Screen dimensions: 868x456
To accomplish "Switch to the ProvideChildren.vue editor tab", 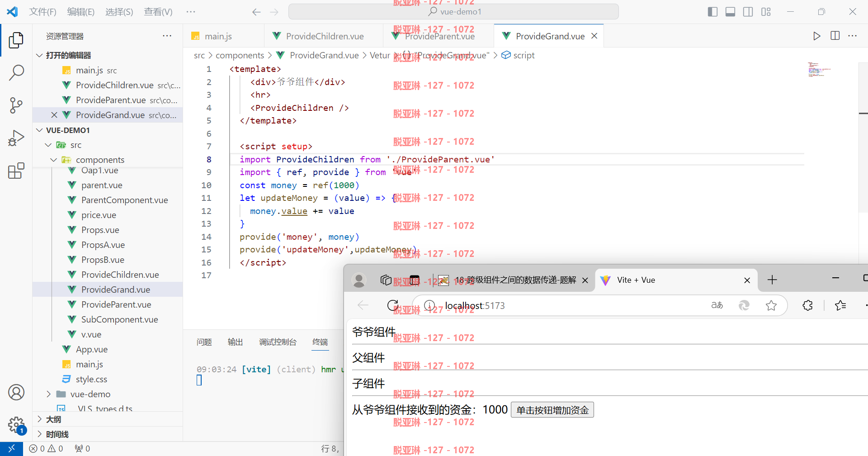I will (324, 36).
